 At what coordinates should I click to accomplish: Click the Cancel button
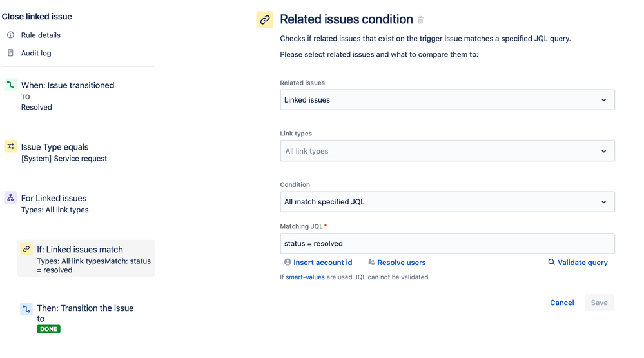coord(561,303)
